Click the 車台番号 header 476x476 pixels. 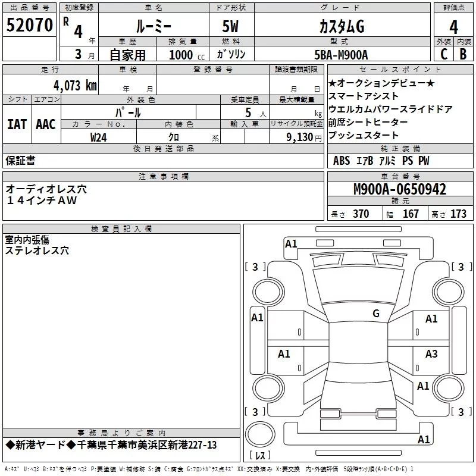[400, 176]
